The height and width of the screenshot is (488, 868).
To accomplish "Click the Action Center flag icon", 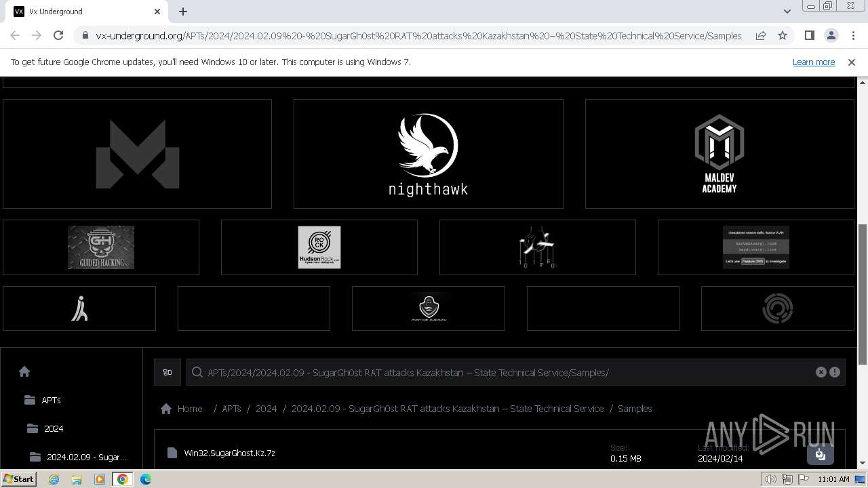I will [x=802, y=479].
